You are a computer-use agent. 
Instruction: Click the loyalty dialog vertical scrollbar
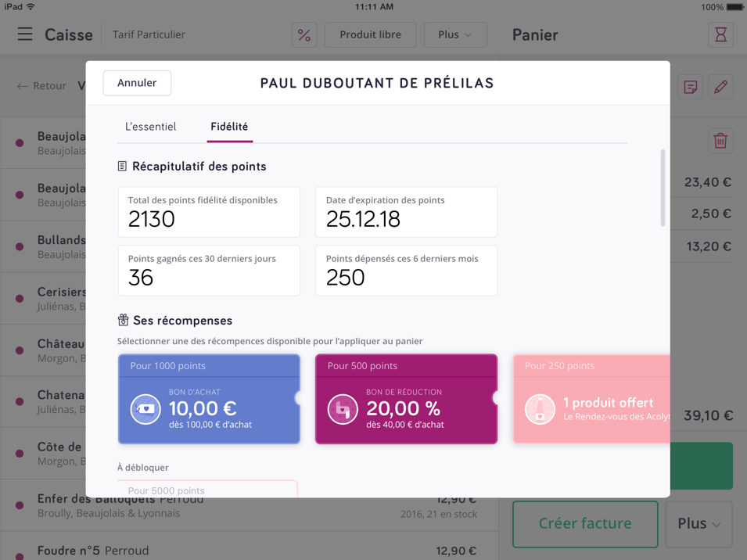[663, 188]
